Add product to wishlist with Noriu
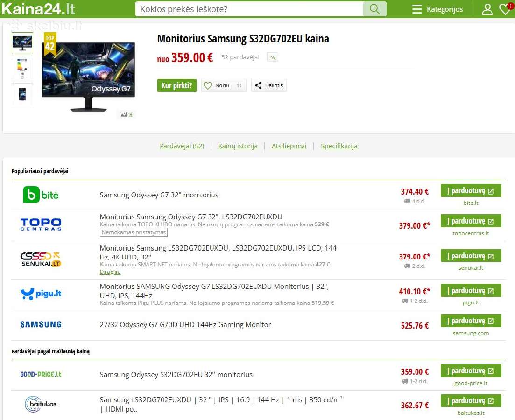 click(223, 85)
